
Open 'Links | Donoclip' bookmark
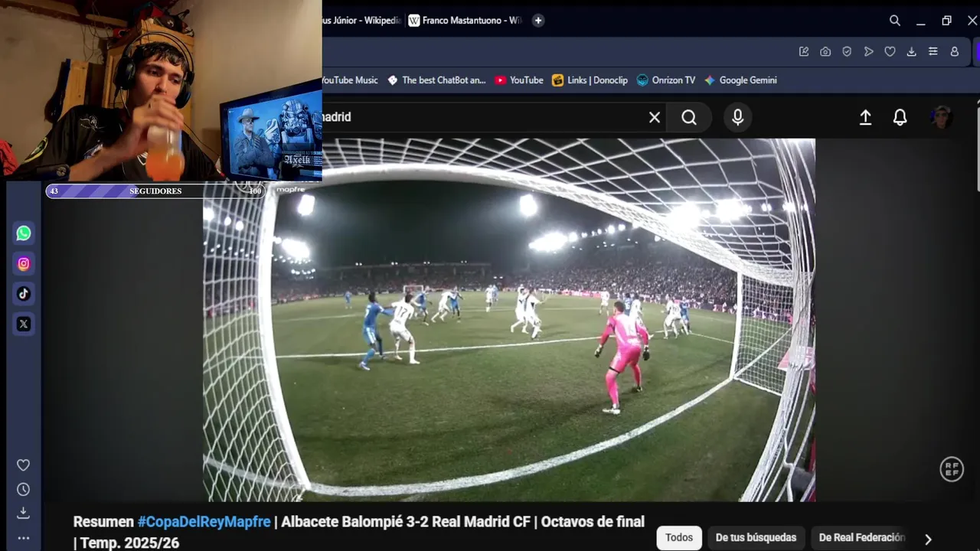590,80
